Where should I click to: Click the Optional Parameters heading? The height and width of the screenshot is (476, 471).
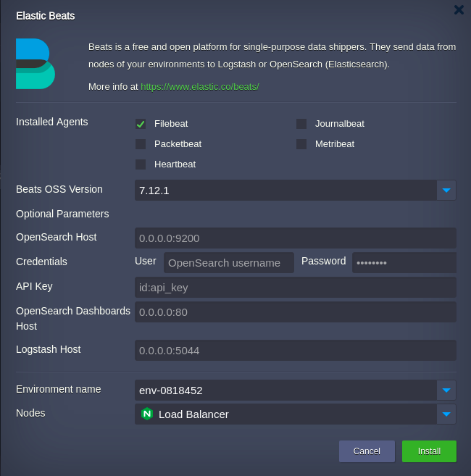point(62,214)
